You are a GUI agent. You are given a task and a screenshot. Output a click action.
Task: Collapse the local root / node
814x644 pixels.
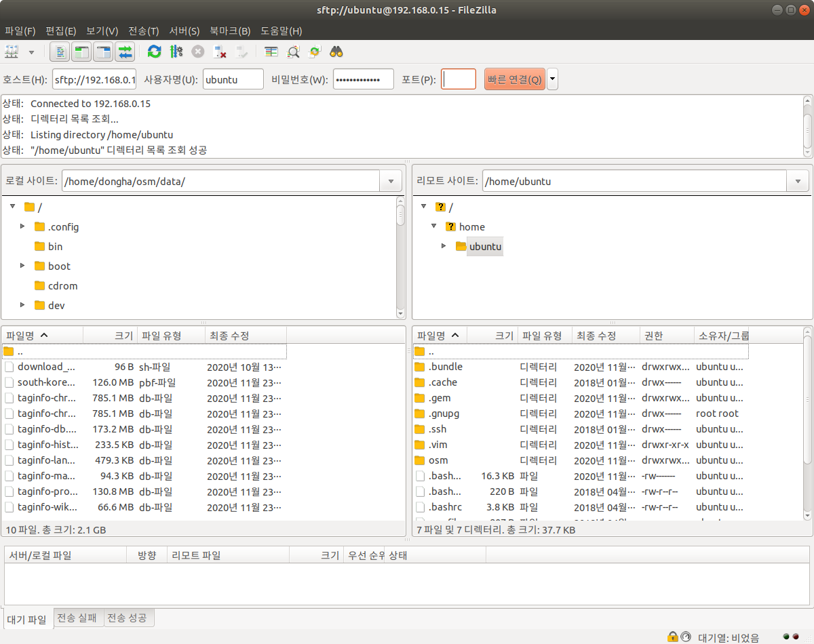(x=12, y=207)
